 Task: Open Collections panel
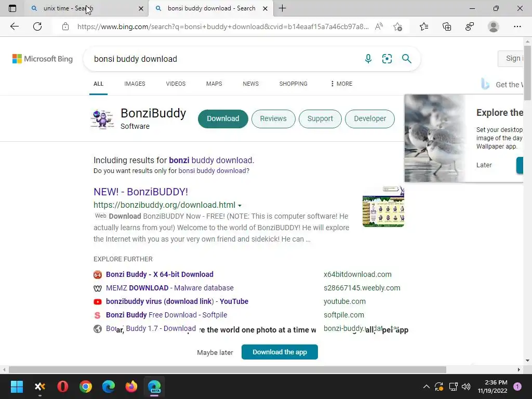(447, 26)
